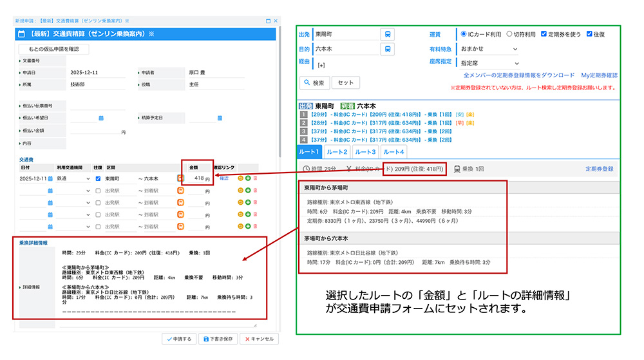Click the 申請する submit button
644x360 pixels.
pyautogui.click(x=178, y=338)
